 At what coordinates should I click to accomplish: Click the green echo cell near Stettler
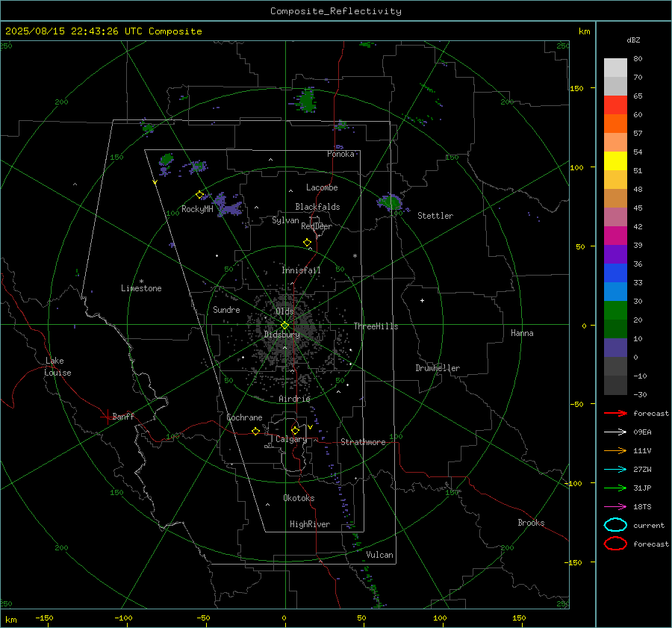pos(391,202)
